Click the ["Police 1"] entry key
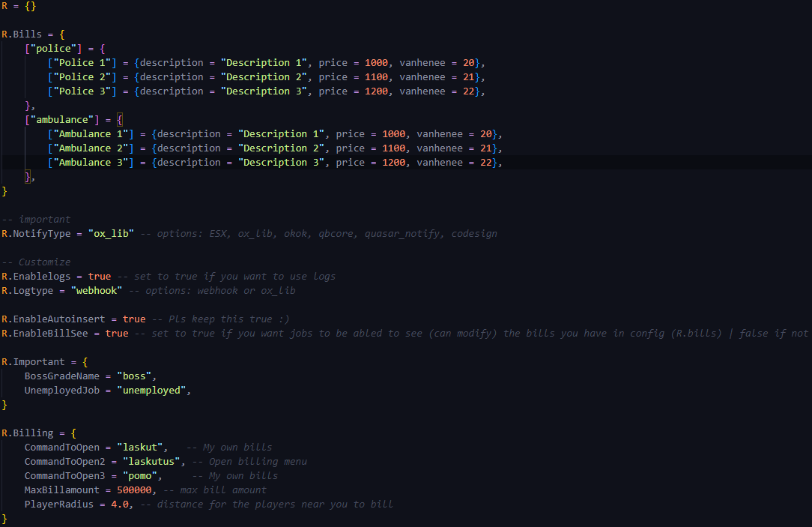812x527 pixels. pyautogui.click(x=82, y=63)
